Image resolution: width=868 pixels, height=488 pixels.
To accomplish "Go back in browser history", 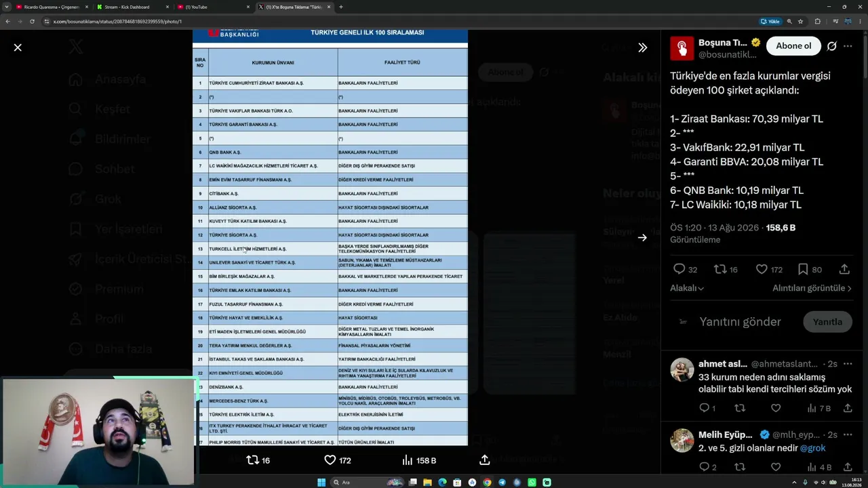I will click(x=7, y=22).
